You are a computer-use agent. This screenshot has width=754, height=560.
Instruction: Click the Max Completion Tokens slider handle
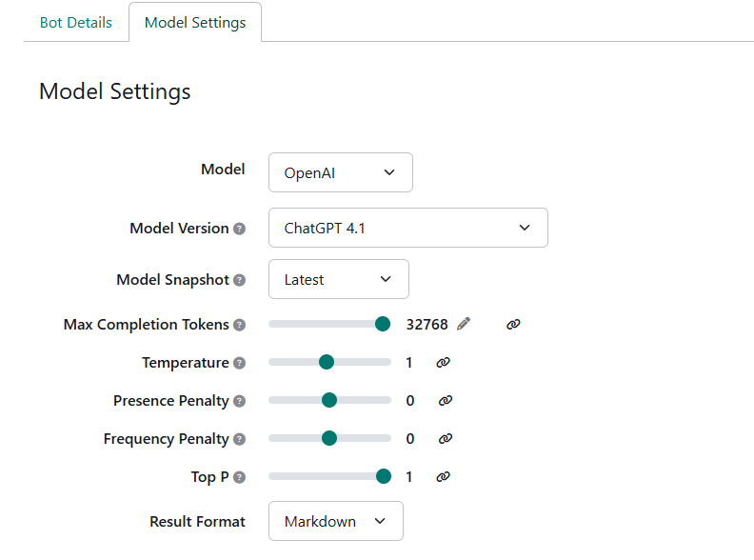383,324
